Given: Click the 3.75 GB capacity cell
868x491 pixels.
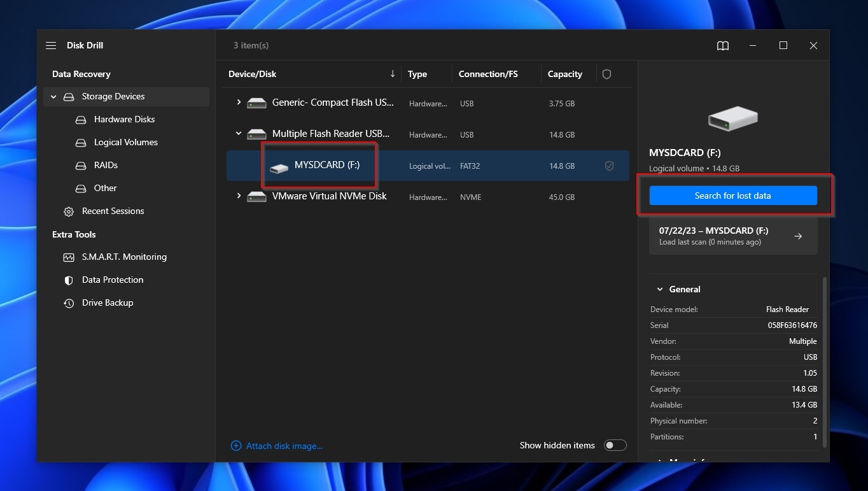Looking at the screenshot, I should click(561, 103).
